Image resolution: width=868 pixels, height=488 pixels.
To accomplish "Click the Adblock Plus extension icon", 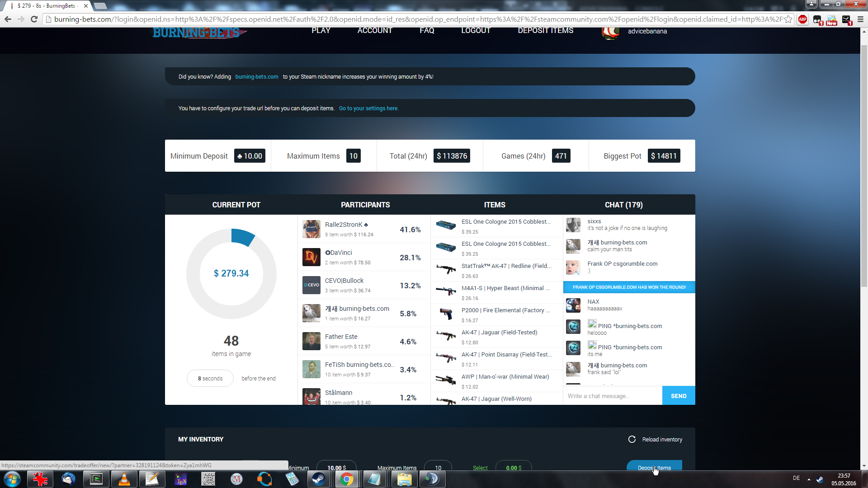I will click(x=802, y=19).
